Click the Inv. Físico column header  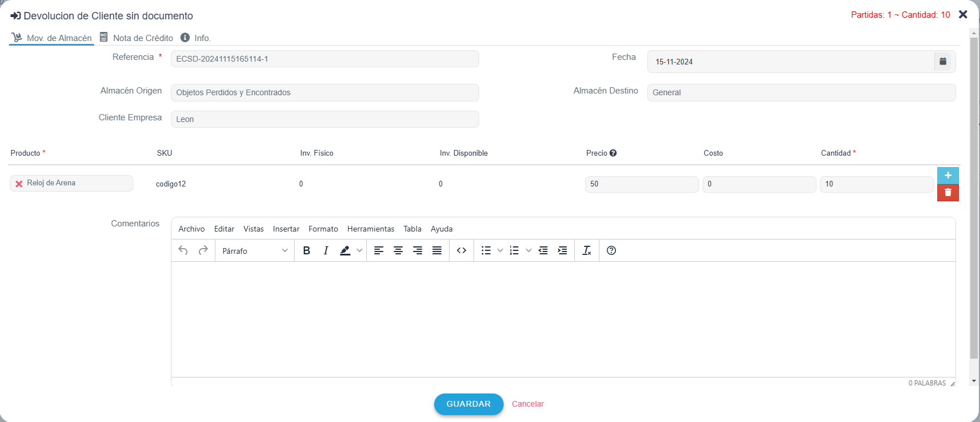click(317, 153)
